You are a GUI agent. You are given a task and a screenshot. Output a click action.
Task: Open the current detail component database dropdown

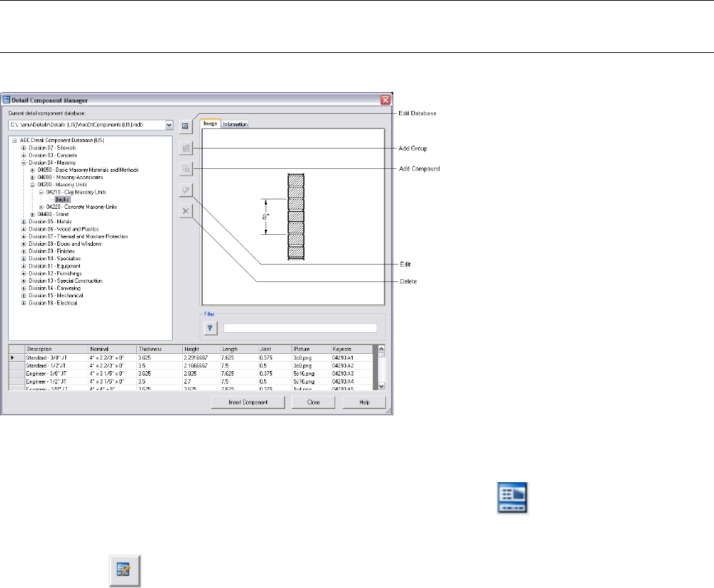169,125
